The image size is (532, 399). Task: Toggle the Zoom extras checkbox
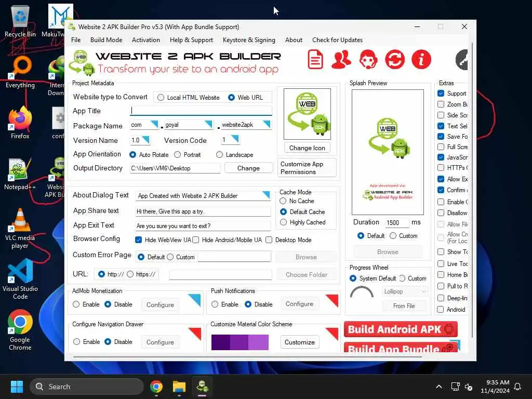point(441,104)
